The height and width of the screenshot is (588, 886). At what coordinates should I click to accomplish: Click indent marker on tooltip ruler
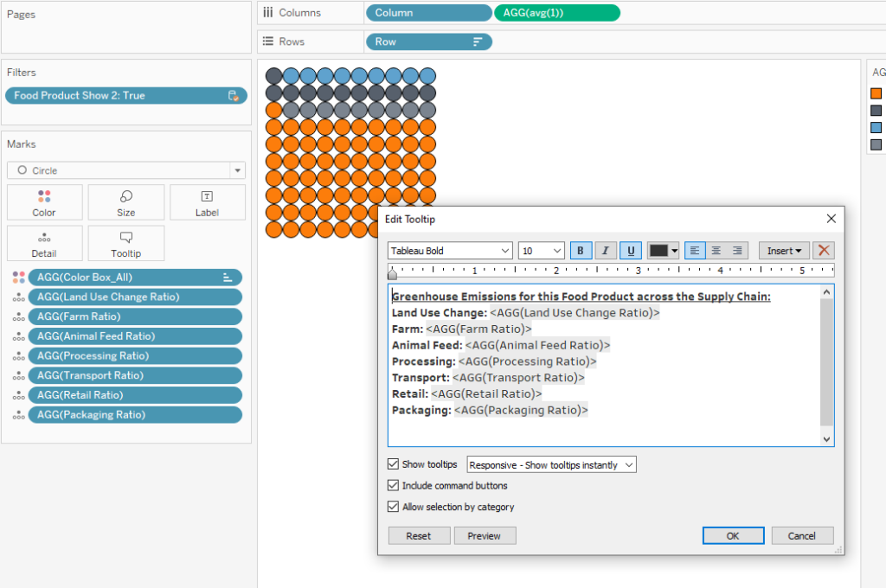[x=393, y=274]
